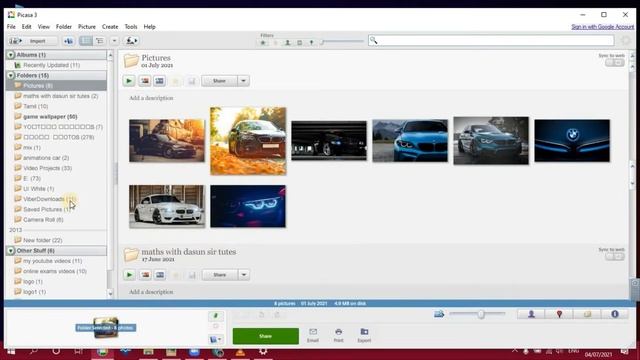Show the Places panel with red pin
The height and width of the screenshot is (360, 640).
coord(560,314)
